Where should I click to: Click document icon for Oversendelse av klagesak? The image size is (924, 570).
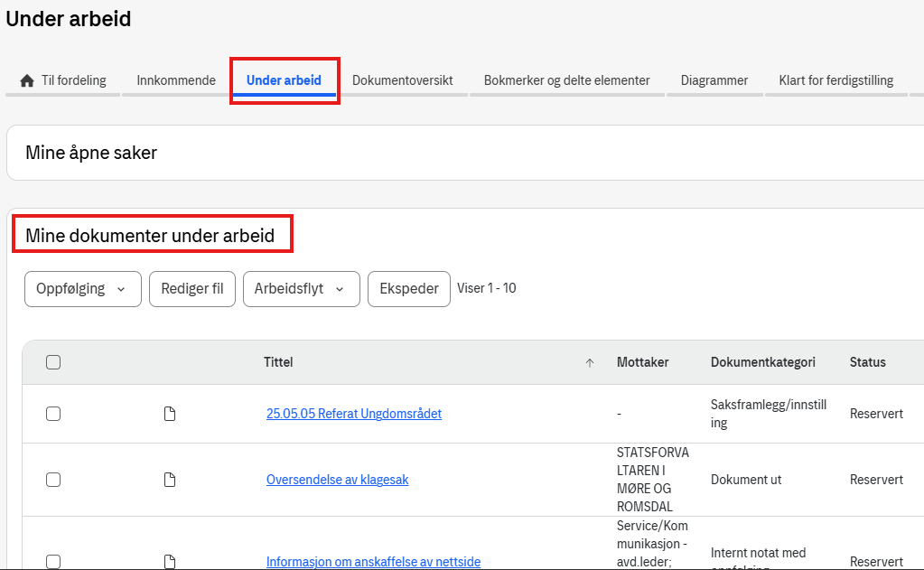tap(169, 480)
